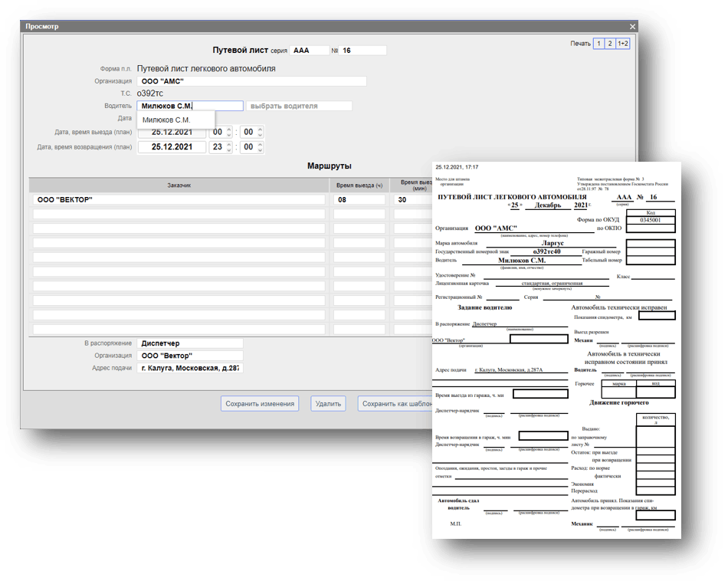
Task: Edit the lower Организация field ООО "Вектор"
Action: pyautogui.click(x=190, y=356)
